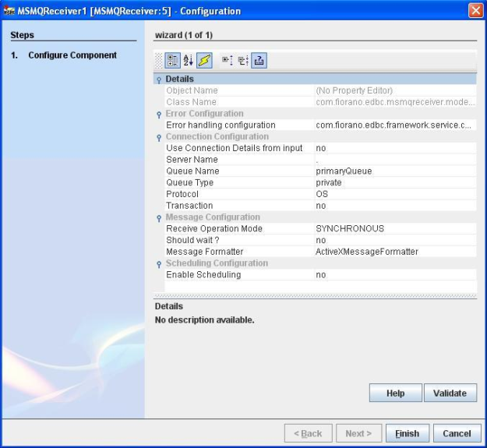Viewport: 487px width, 448px height.
Task: Open the Protocol 'OS' value
Action: pos(396,194)
